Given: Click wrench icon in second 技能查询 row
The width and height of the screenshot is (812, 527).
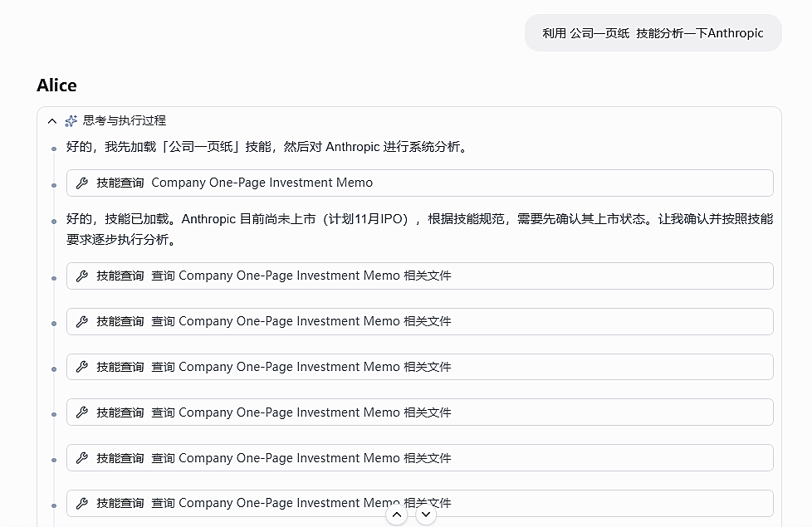Looking at the screenshot, I should coord(82,276).
